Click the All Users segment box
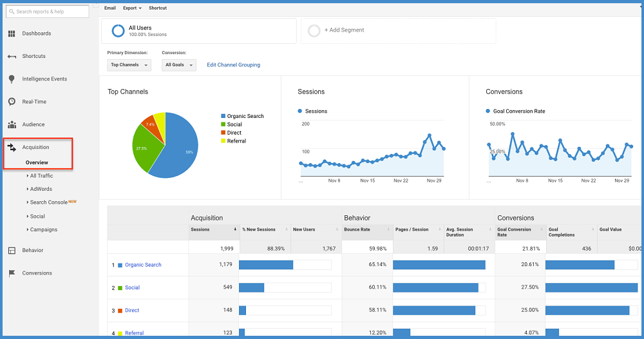Viewport: 644px width, 339px height. pos(199,30)
